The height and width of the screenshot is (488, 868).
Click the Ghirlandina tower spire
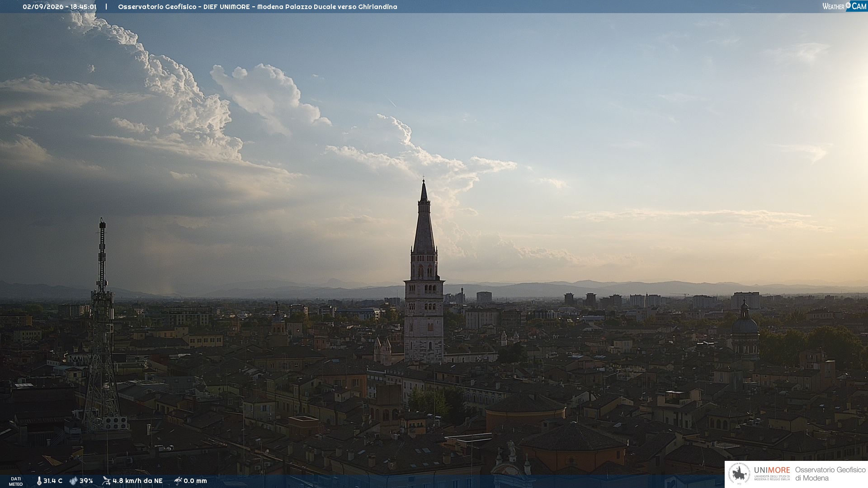coord(424,217)
